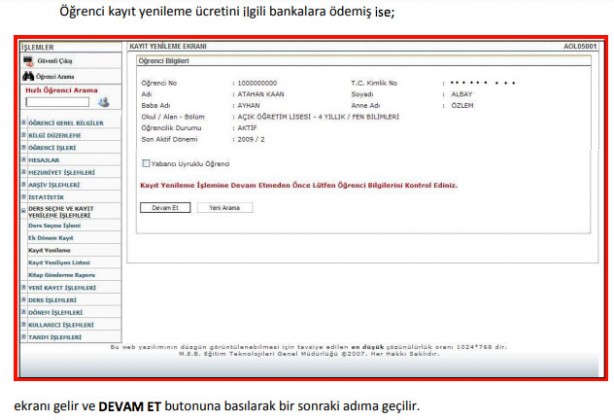The height and width of the screenshot is (420, 614).
Task: Click the surname value ALBAY
Action: click(x=462, y=94)
